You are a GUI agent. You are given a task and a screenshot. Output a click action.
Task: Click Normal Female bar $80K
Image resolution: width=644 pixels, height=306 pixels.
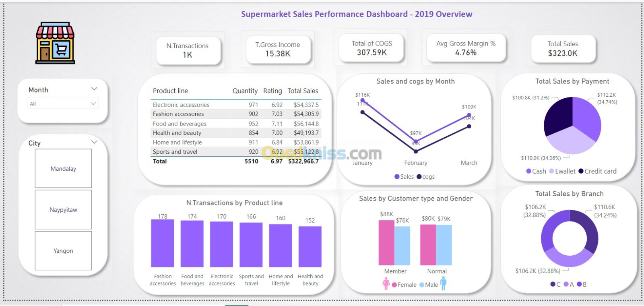(x=428, y=244)
